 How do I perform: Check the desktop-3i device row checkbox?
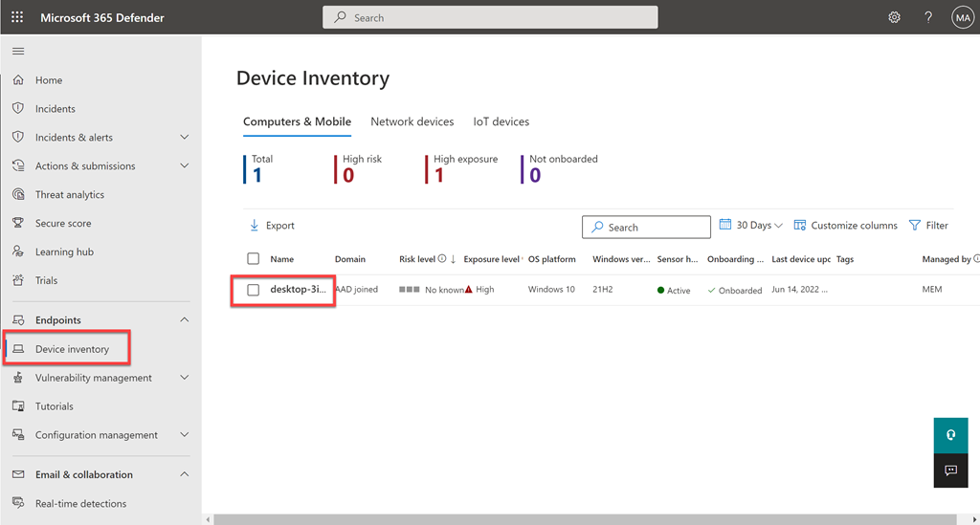(x=254, y=290)
